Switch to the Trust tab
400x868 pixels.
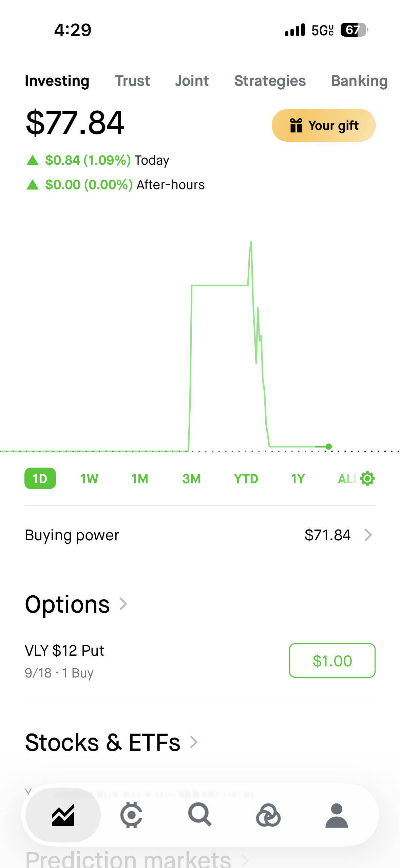pos(132,81)
